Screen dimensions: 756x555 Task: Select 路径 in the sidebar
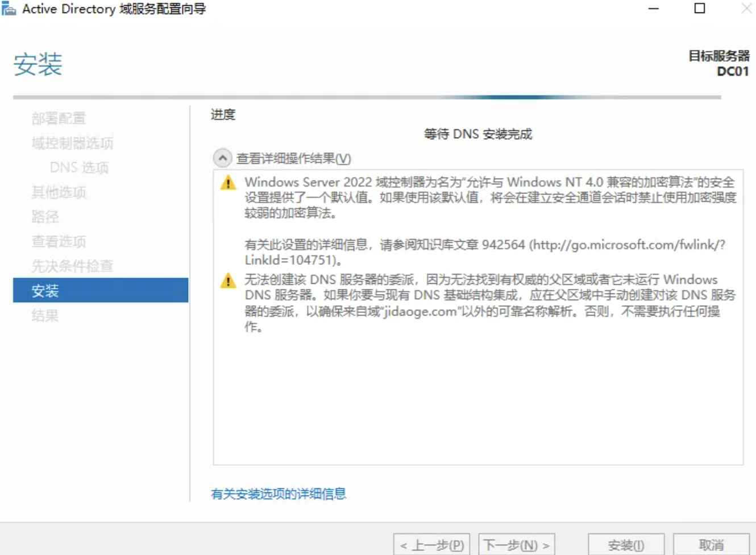point(45,217)
